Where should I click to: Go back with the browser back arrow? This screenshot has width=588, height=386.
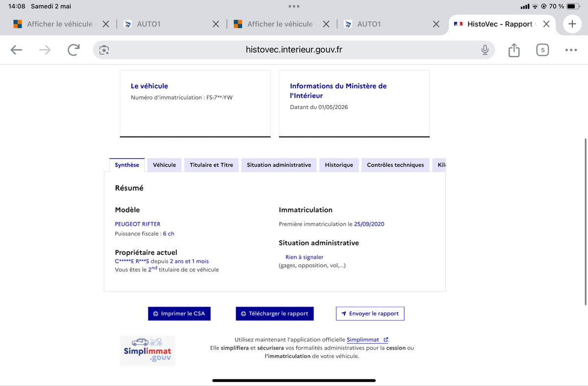(16, 50)
